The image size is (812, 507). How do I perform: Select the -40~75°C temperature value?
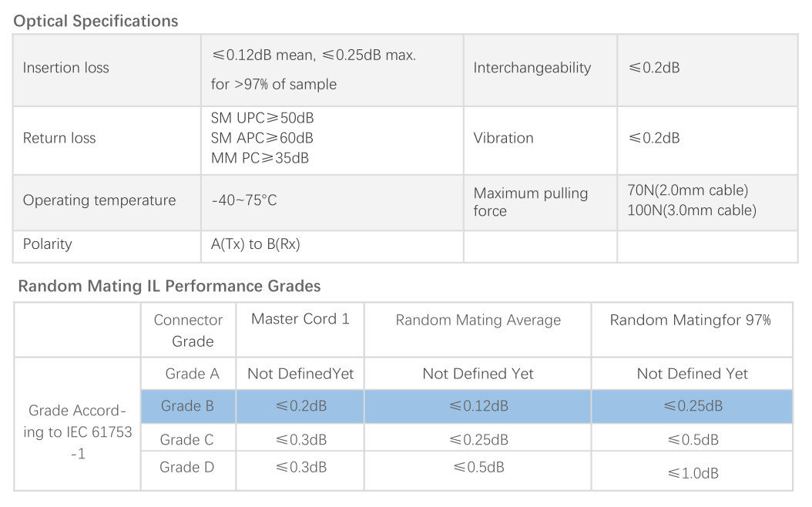[244, 200]
